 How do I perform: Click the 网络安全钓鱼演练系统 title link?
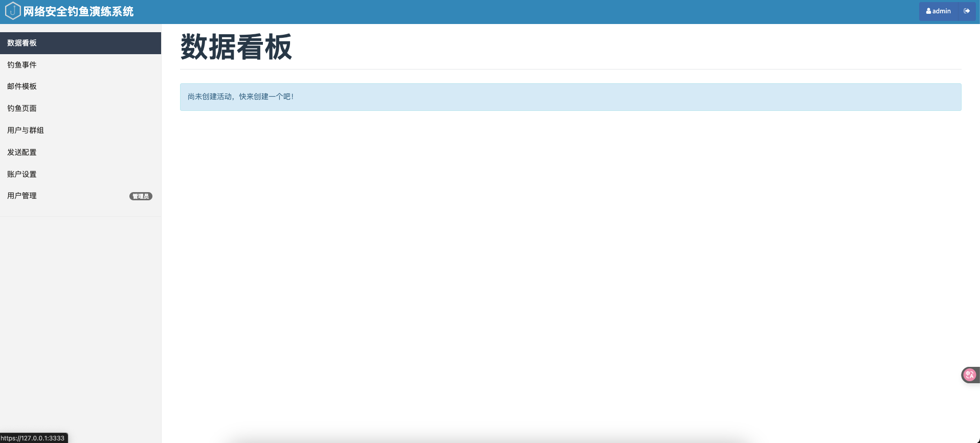point(78,11)
